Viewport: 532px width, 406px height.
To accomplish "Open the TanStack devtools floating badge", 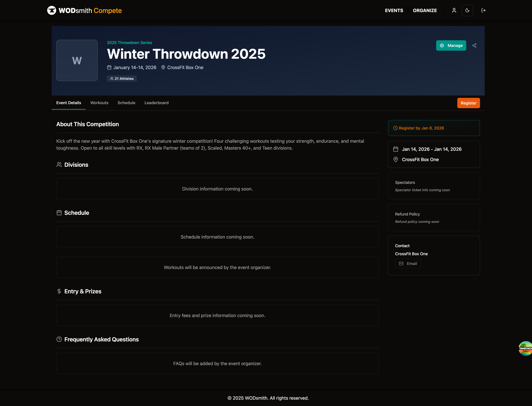I will coord(525,348).
